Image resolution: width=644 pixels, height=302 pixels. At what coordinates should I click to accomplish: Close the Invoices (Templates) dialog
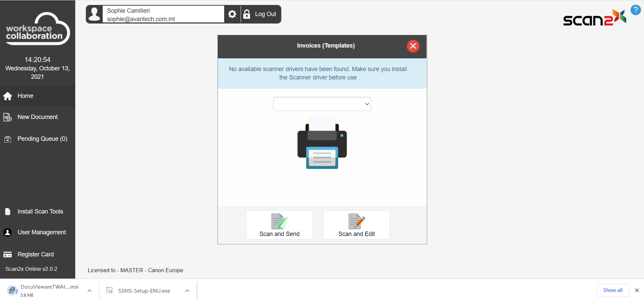413,46
